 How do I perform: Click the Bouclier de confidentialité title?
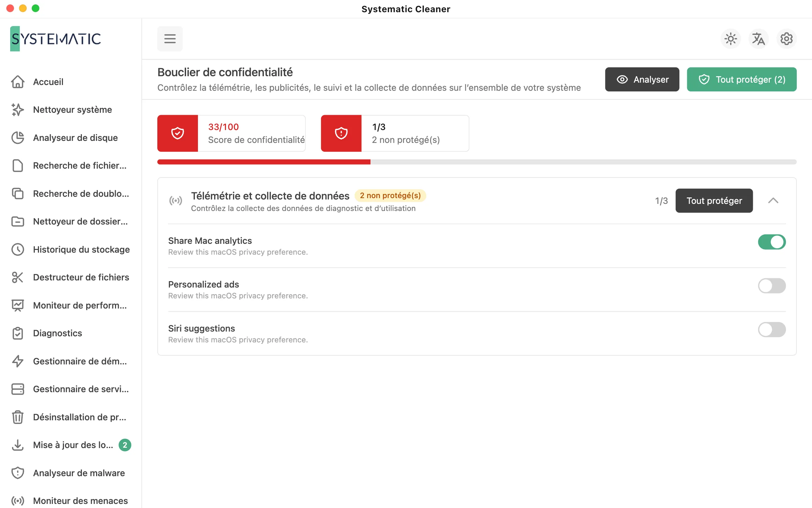pos(225,72)
